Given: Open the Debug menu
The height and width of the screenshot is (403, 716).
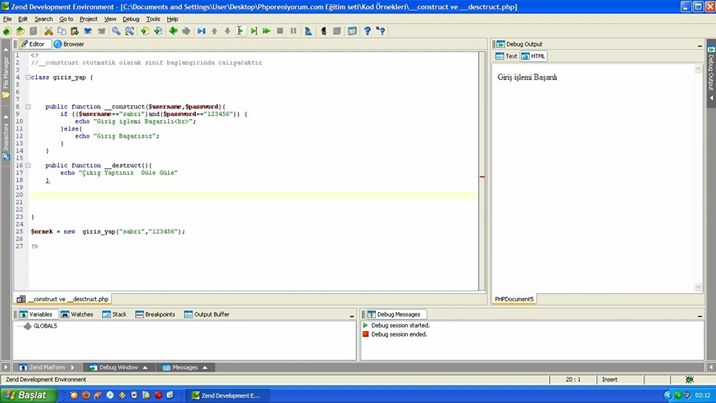Looking at the screenshot, I should click(131, 19).
